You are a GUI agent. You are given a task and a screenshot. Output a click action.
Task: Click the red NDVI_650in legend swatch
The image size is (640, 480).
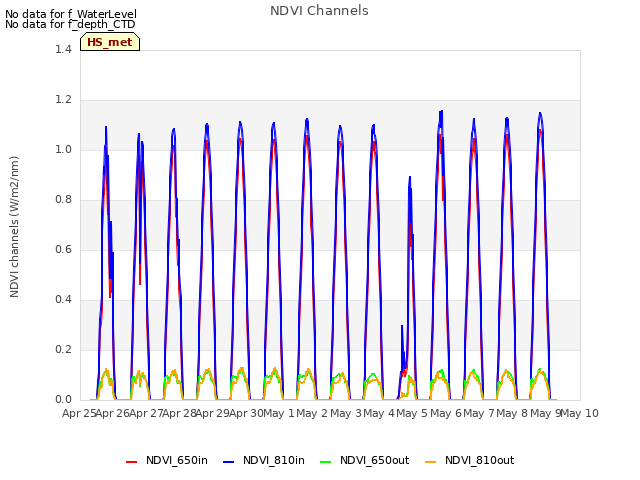point(131,462)
